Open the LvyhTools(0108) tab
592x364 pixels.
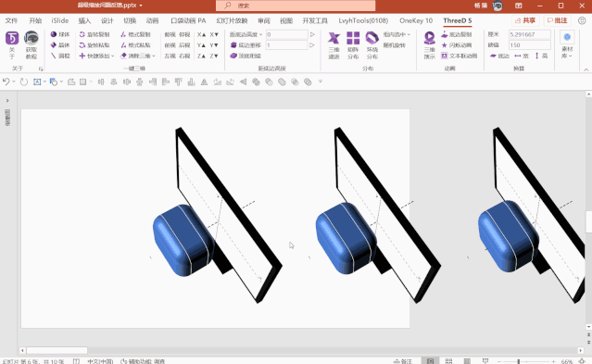click(363, 20)
